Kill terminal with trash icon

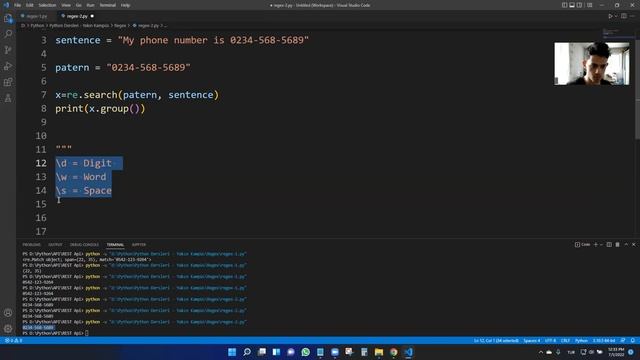pyautogui.click(x=618, y=244)
